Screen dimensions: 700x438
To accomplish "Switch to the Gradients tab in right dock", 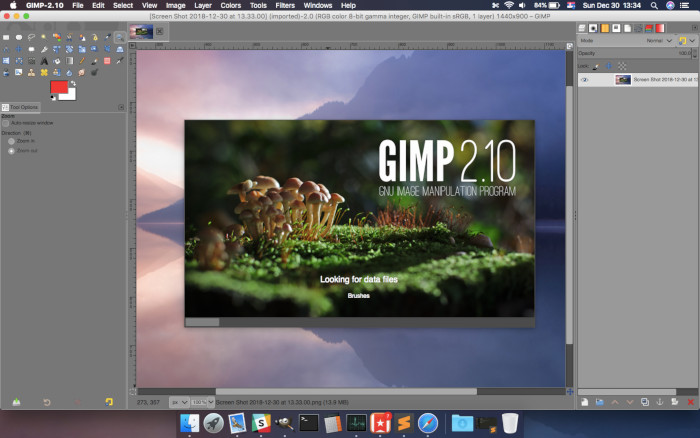I will point(660,28).
